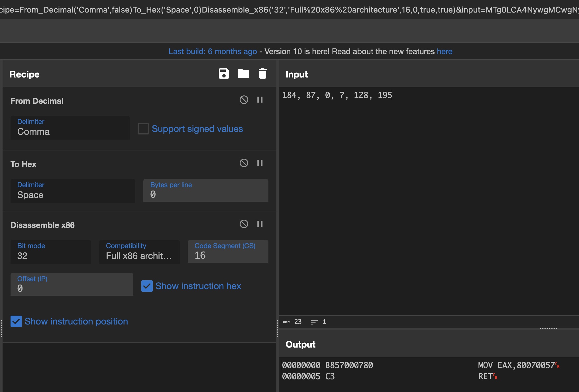Click the To Hex operation title
The image size is (579, 392).
(x=23, y=164)
